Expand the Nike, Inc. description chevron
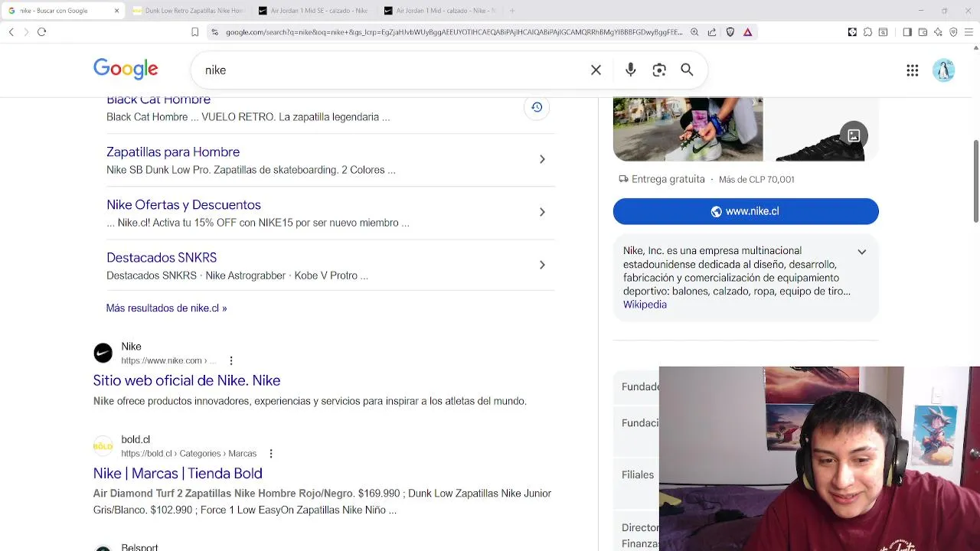The image size is (980, 551). [x=861, y=252]
